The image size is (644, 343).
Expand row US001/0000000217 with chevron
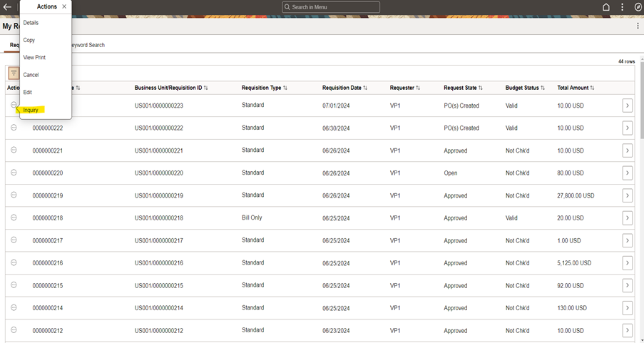[627, 241]
